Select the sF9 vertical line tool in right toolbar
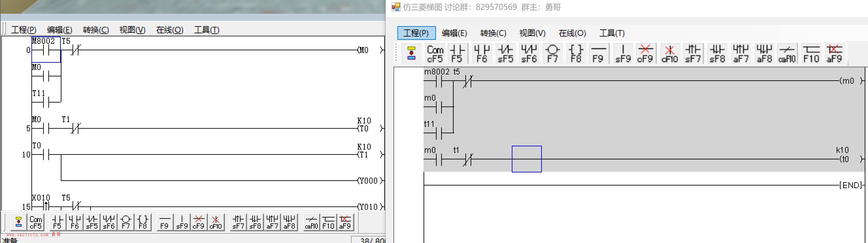This screenshot has width=868, height=243. point(623,54)
